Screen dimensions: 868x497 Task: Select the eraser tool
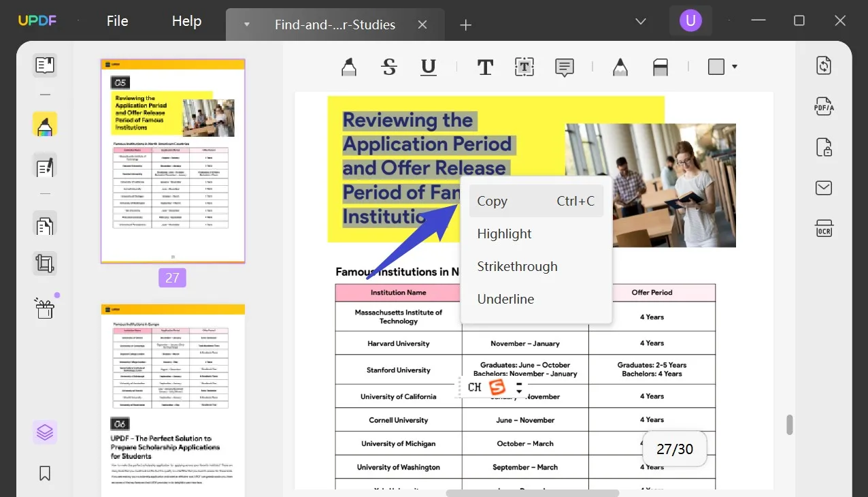click(x=660, y=67)
